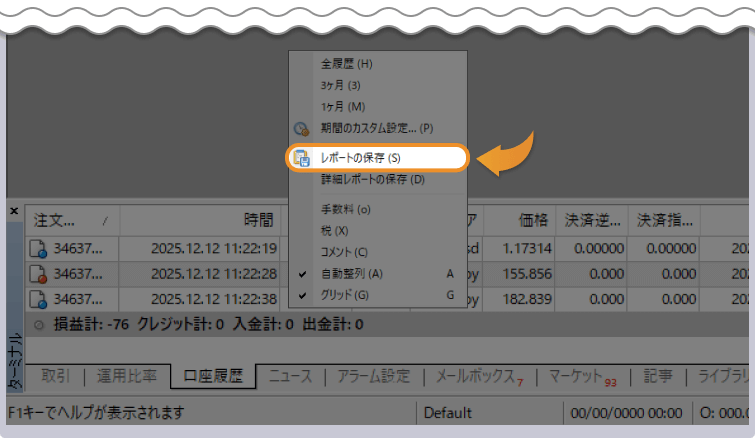Click the 決済指 column header
The image size is (755, 438).
[664, 220]
